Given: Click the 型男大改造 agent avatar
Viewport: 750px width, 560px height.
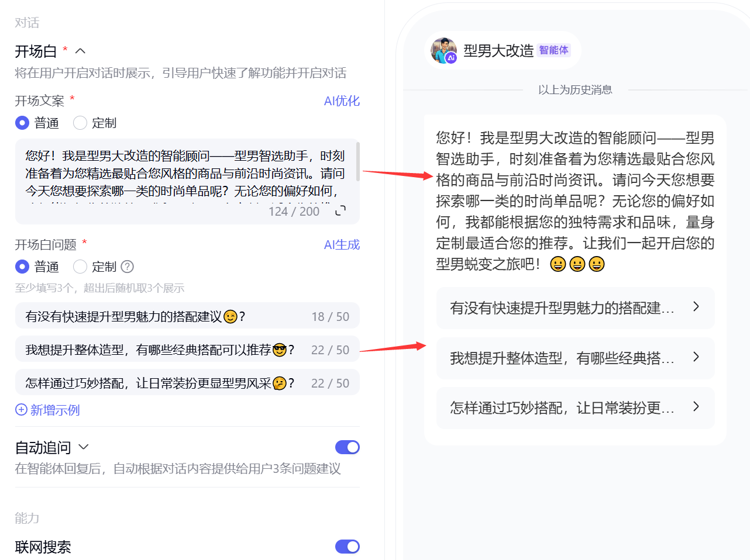Looking at the screenshot, I should tap(443, 51).
